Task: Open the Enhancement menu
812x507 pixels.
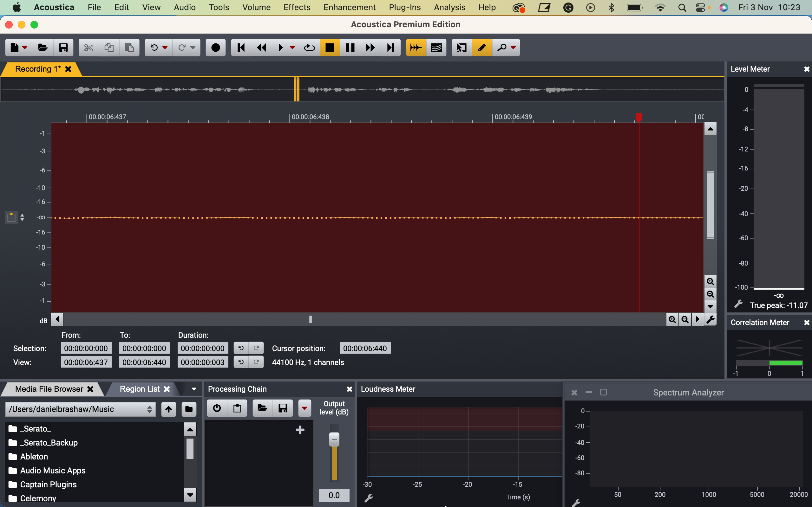Action: (349, 7)
